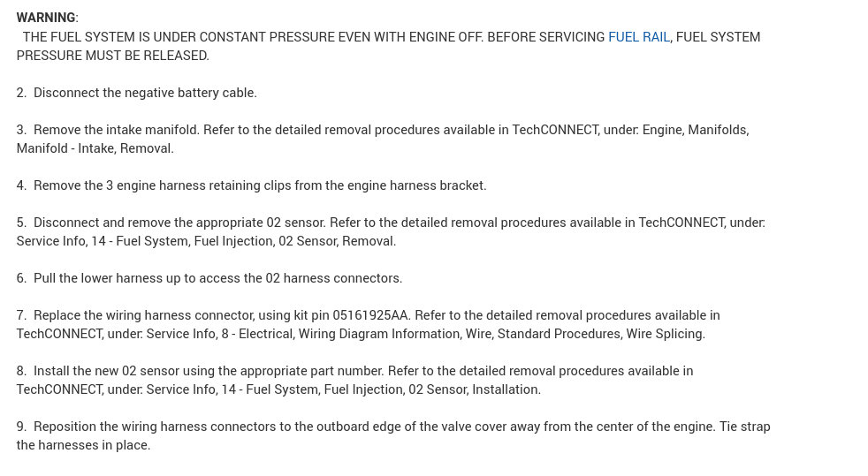
Task: Click 'engine harness bracket' in step 4
Action: pyautogui.click(x=415, y=185)
